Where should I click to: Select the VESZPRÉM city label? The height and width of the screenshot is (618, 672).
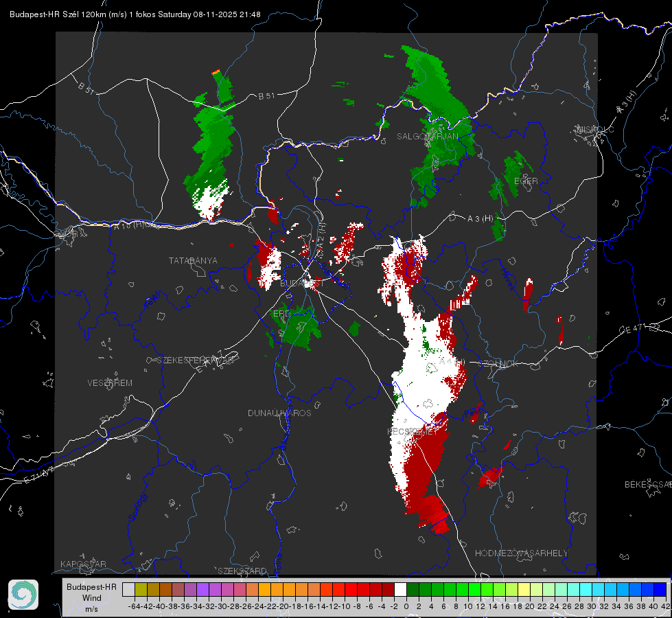pyautogui.click(x=110, y=383)
